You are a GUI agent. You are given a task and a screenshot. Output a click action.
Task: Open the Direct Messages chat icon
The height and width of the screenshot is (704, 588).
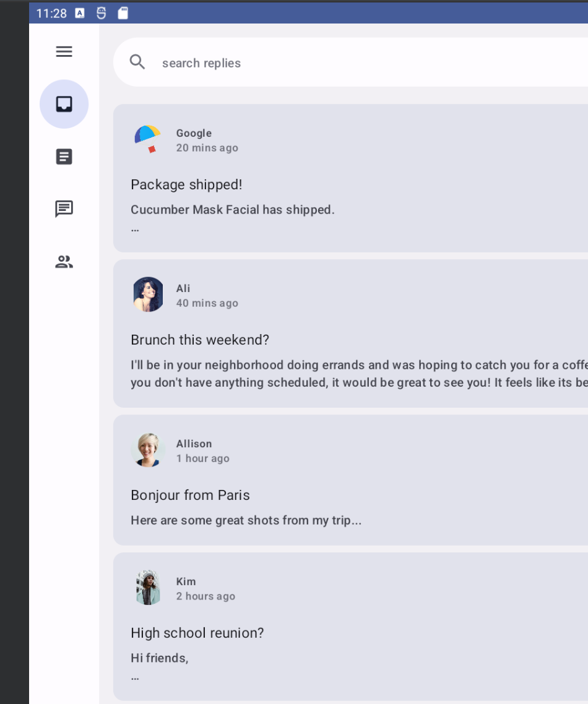pos(64,209)
